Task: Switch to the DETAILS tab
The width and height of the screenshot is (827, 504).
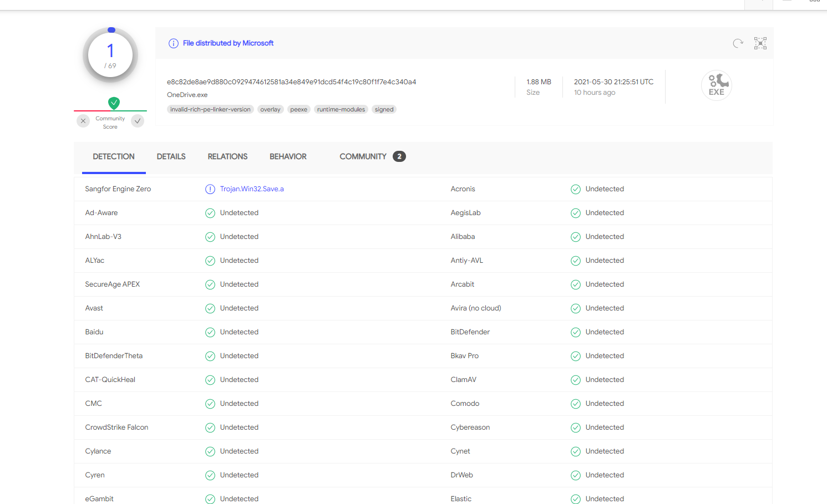Action: click(x=171, y=157)
